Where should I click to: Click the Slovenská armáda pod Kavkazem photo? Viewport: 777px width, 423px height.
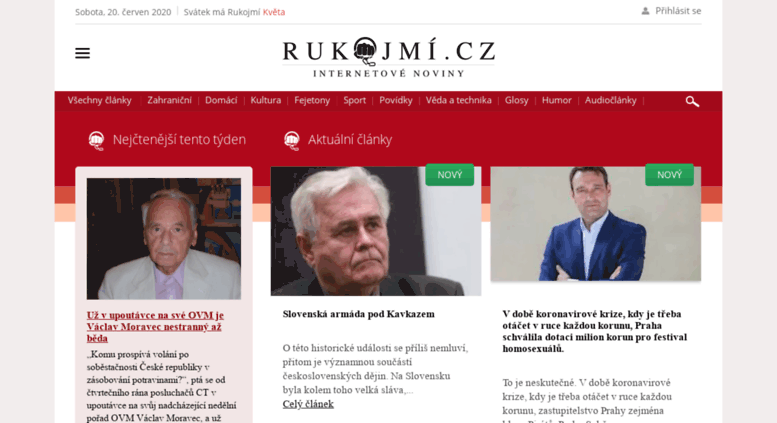tap(376, 231)
